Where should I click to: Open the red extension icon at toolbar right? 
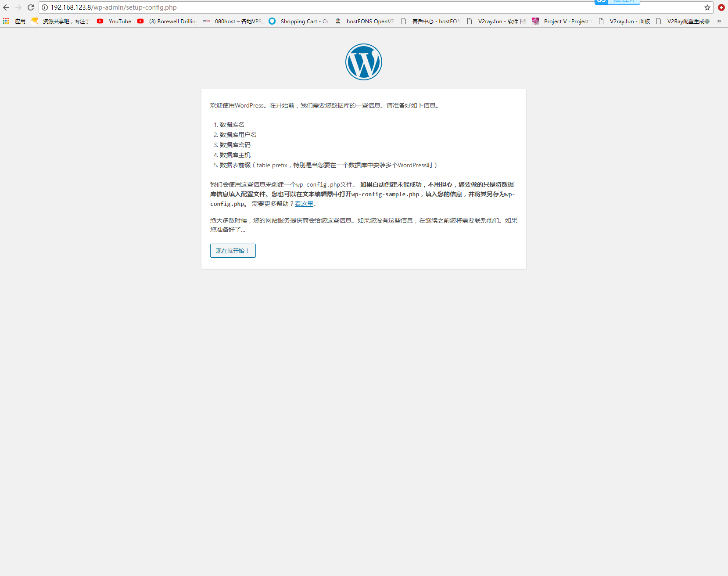pos(721,7)
